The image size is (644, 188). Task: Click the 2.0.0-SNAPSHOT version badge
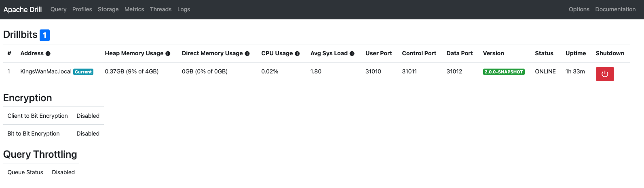[x=504, y=72]
